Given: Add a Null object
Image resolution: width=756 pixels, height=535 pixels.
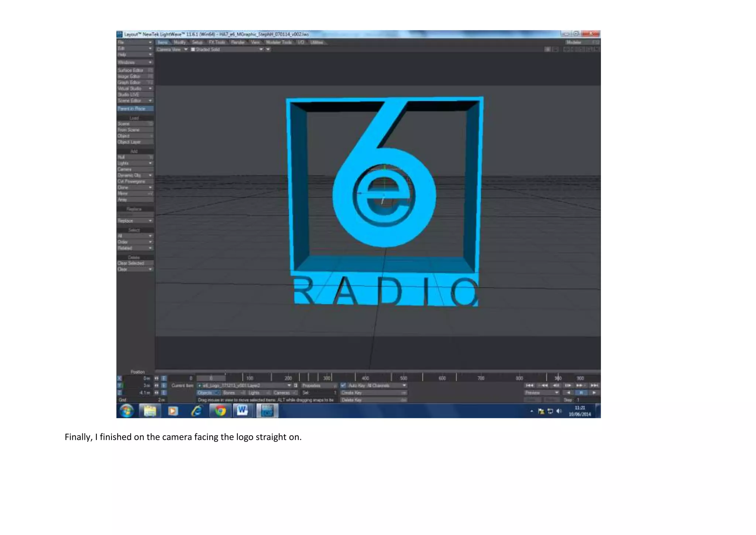Looking at the screenshot, I should (x=135, y=157).
